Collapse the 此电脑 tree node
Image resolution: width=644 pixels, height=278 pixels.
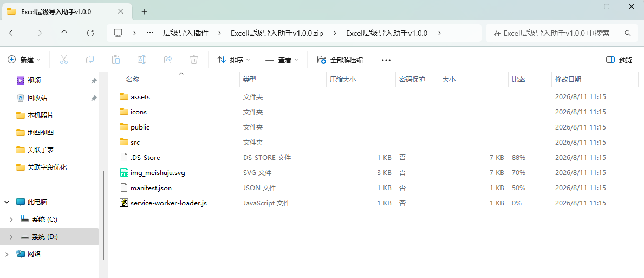tap(7, 202)
